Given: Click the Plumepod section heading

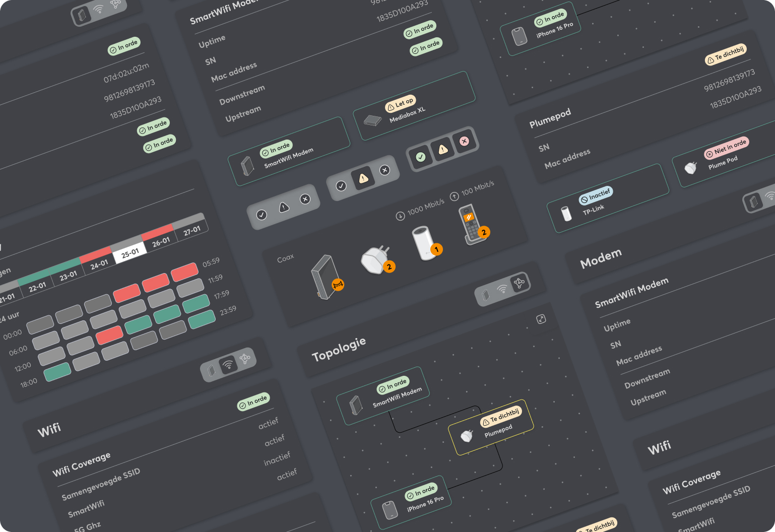Looking at the screenshot, I should point(550,118).
